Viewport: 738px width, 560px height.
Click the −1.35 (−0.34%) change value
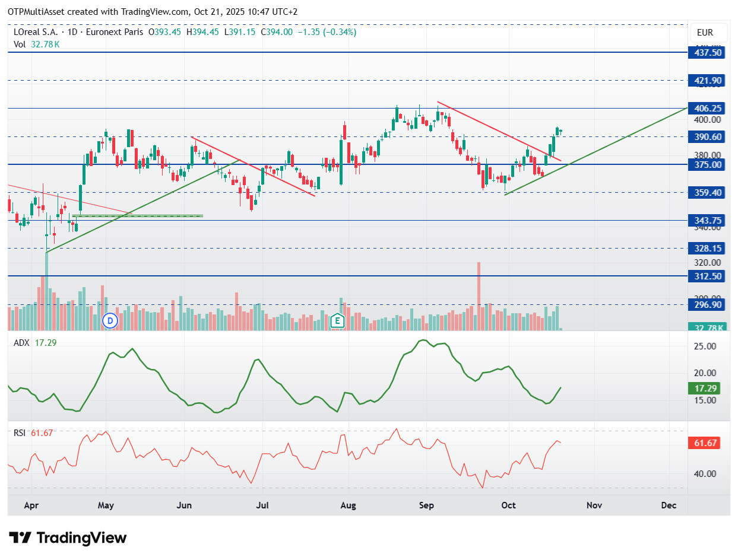tap(327, 32)
